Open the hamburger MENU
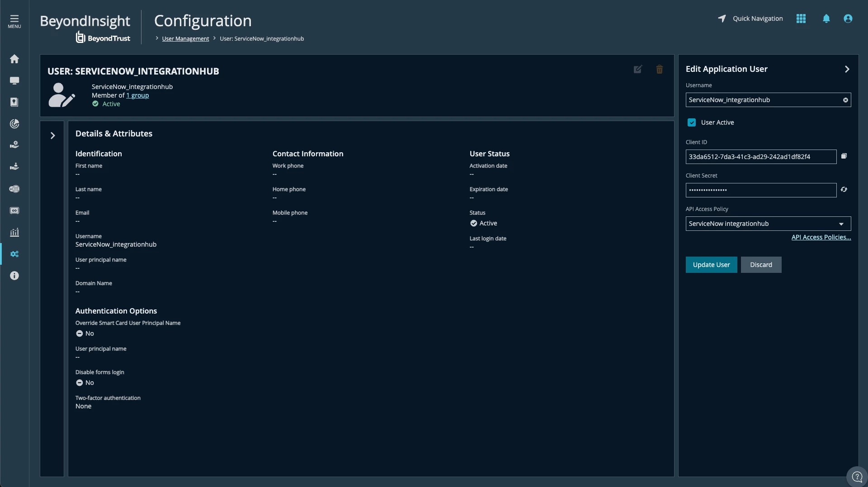 pyautogui.click(x=14, y=21)
